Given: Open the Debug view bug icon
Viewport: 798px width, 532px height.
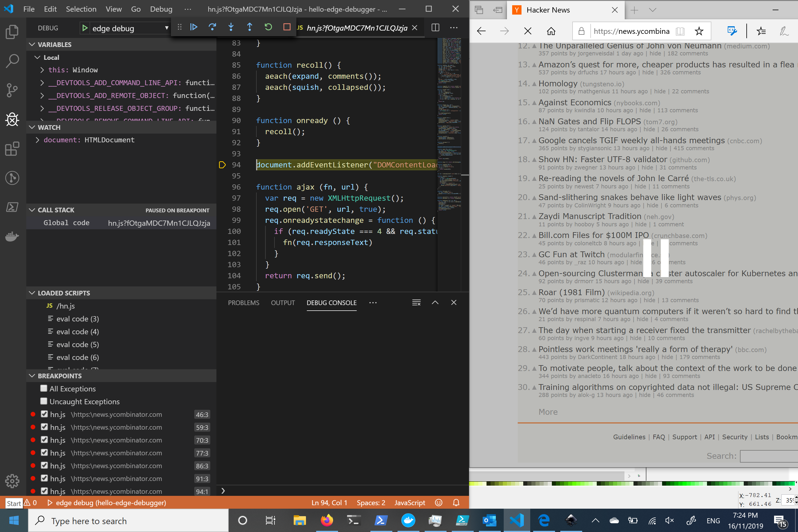Looking at the screenshot, I should click(x=12, y=119).
